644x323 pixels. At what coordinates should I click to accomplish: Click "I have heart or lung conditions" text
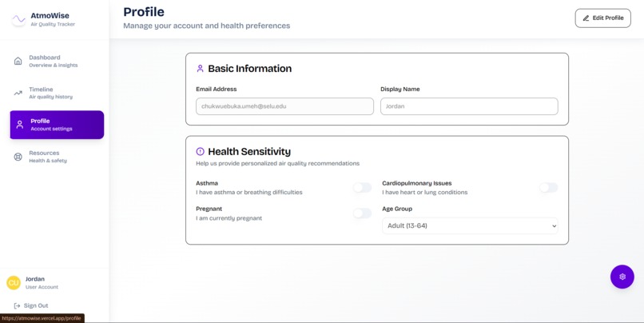point(425,193)
